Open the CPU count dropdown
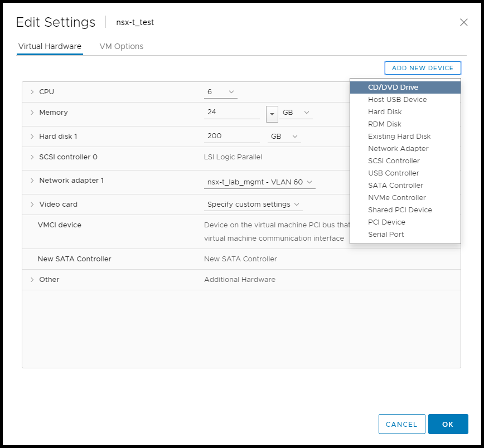This screenshot has height=448, width=484. pos(220,92)
